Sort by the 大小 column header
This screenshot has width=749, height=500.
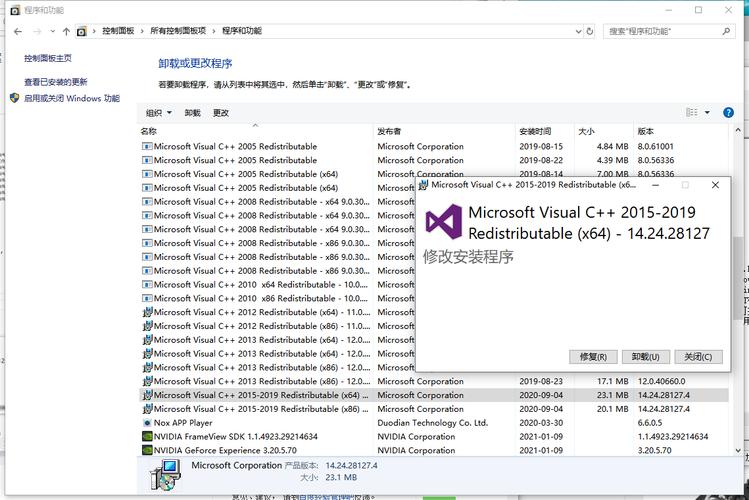pyautogui.click(x=604, y=131)
